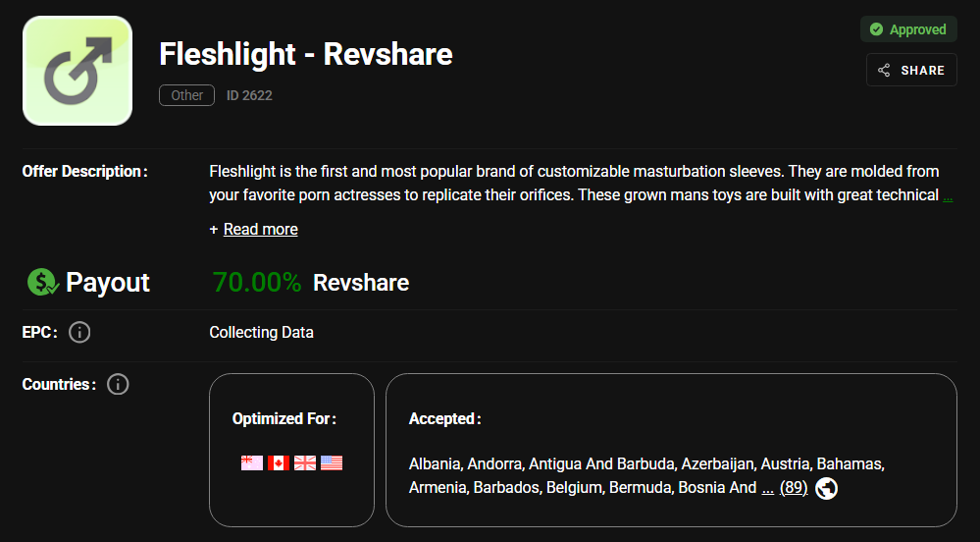Click the green dollar Payout icon
980x542 pixels.
click(x=42, y=282)
